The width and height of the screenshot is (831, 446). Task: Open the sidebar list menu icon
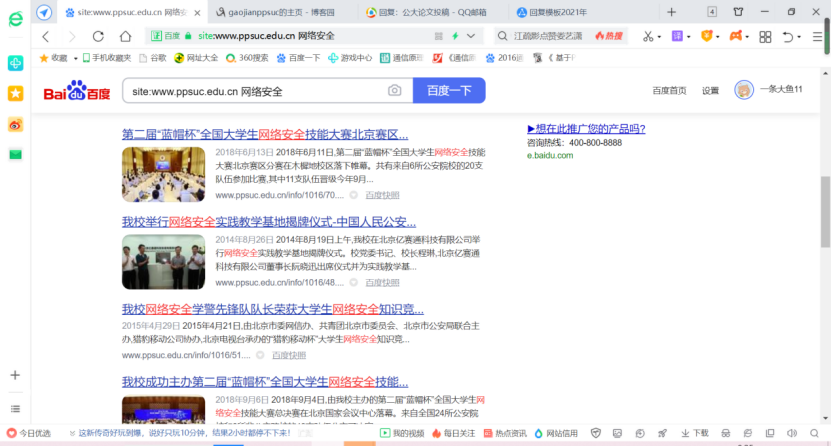pyautogui.click(x=15, y=408)
